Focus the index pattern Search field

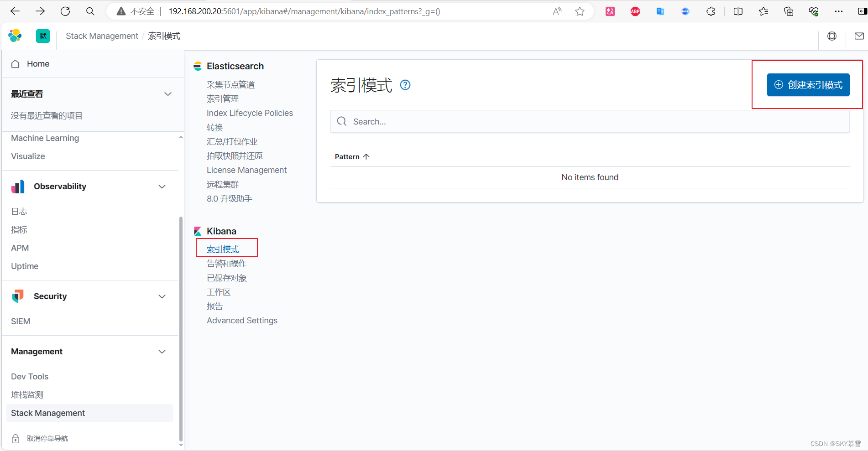coord(590,122)
